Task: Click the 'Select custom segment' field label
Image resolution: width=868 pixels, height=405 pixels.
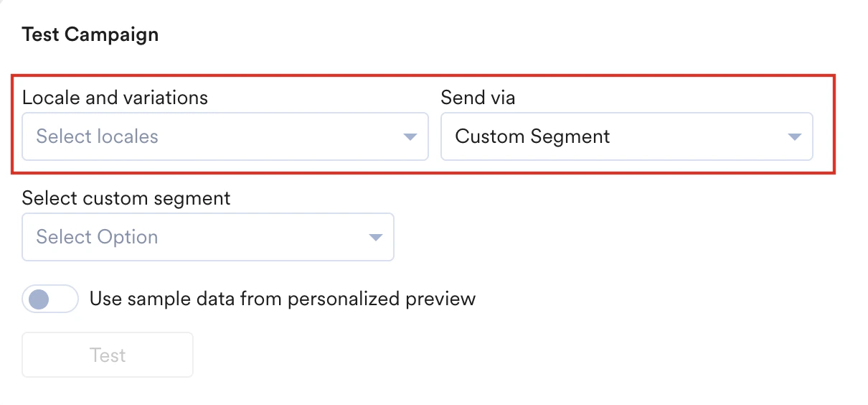Action: (126, 198)
